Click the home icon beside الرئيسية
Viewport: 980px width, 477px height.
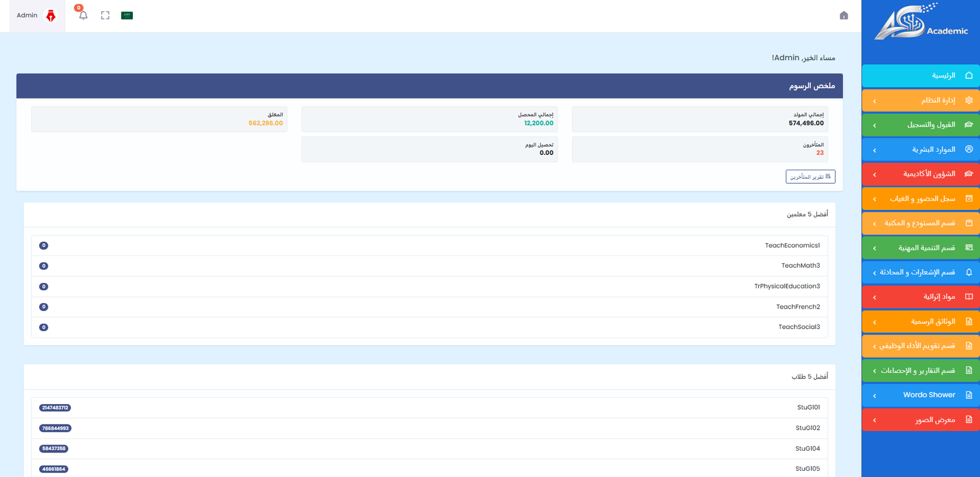tap(969, 75)
